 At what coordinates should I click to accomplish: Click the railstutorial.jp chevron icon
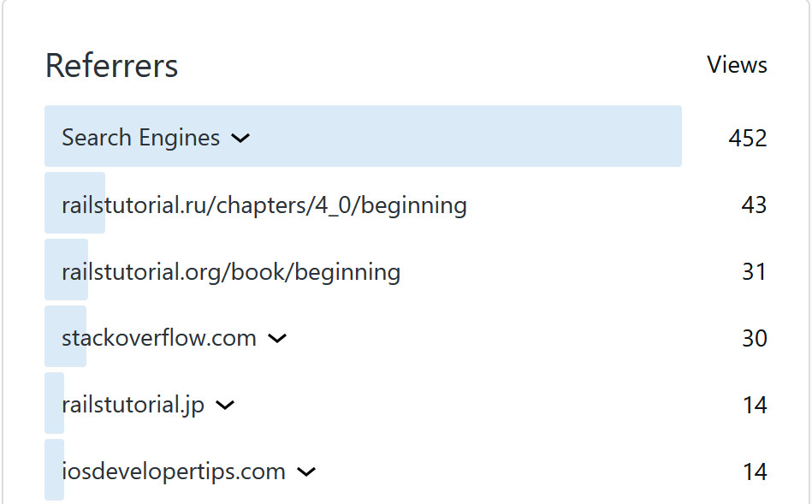coord(224,406)
